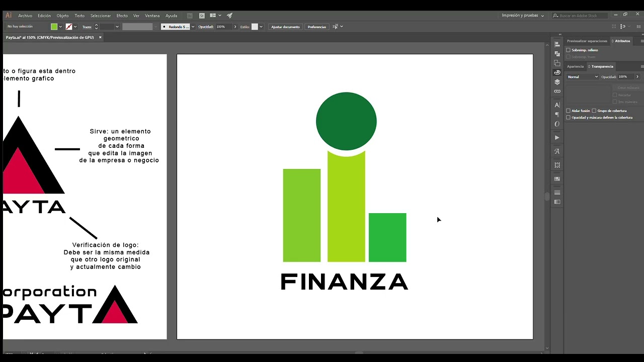Select the Transparencia tab
The height and width of the screenshot is (362, 644).
(601, 66)
